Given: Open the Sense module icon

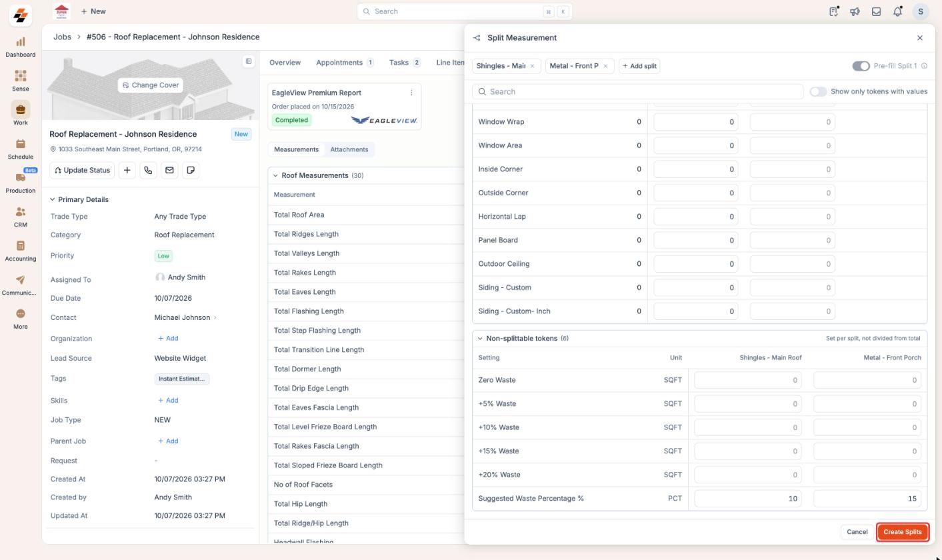Looking at the screenshot, I should (x=20, y=81).
